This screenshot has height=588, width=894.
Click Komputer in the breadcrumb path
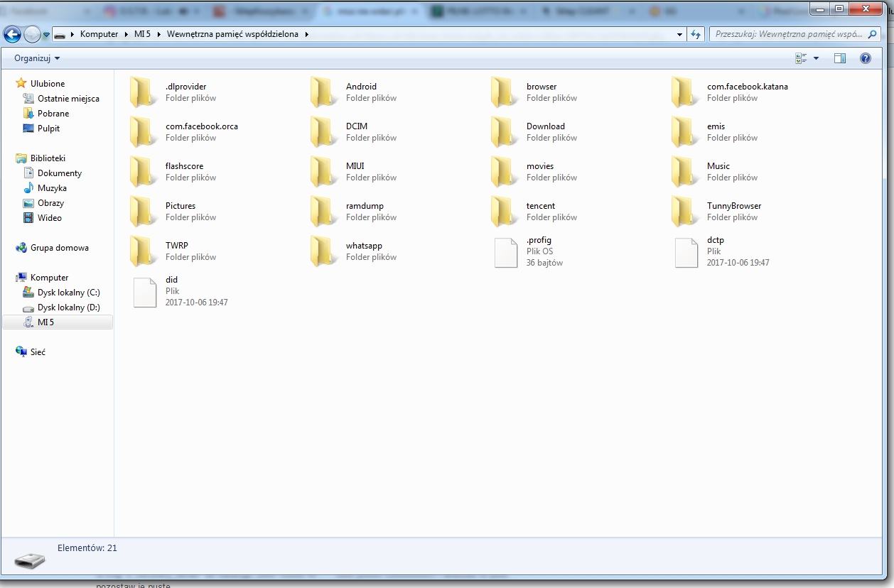click(99, 34)
